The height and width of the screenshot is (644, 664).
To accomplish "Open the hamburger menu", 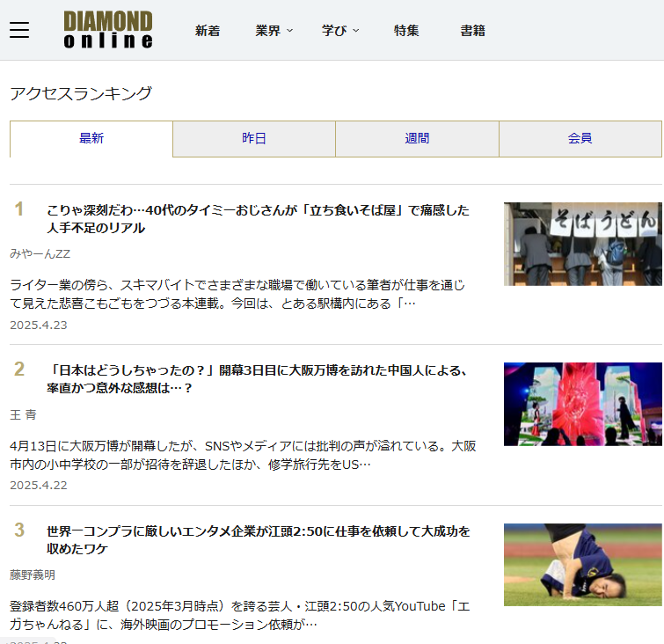I will point(19,30).
